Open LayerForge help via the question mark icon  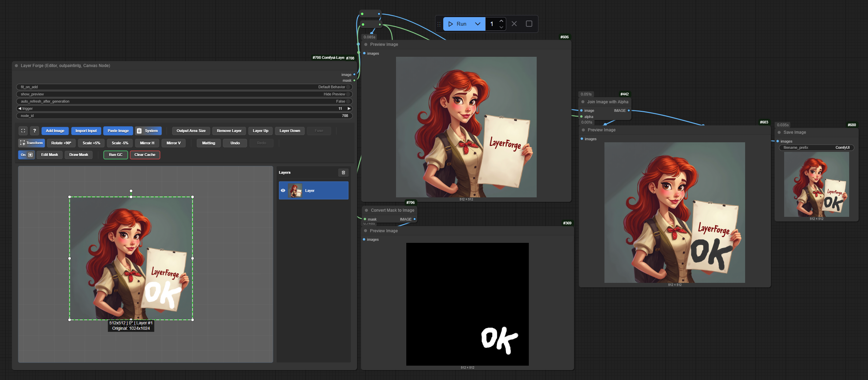tap(34, 131)
